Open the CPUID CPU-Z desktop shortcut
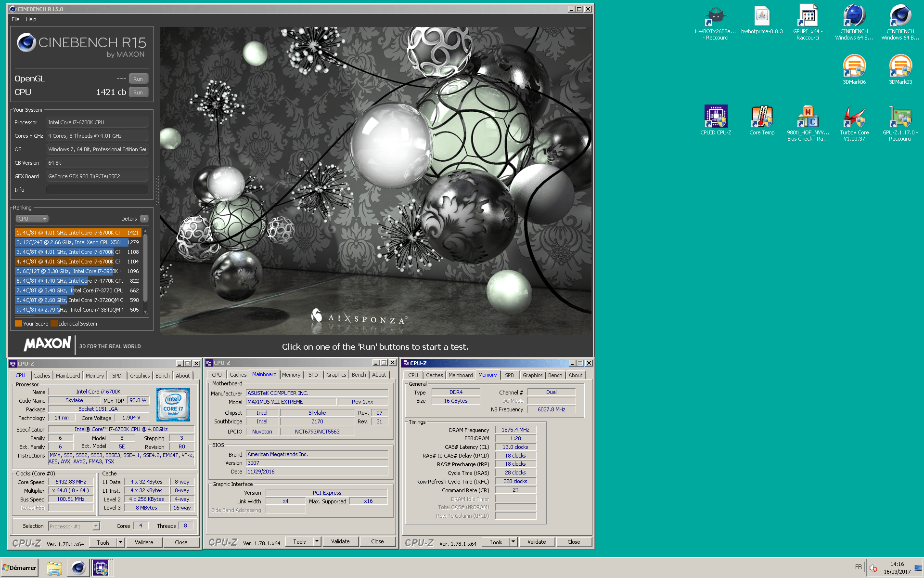The image size is (924, 578). pos(716,117)
